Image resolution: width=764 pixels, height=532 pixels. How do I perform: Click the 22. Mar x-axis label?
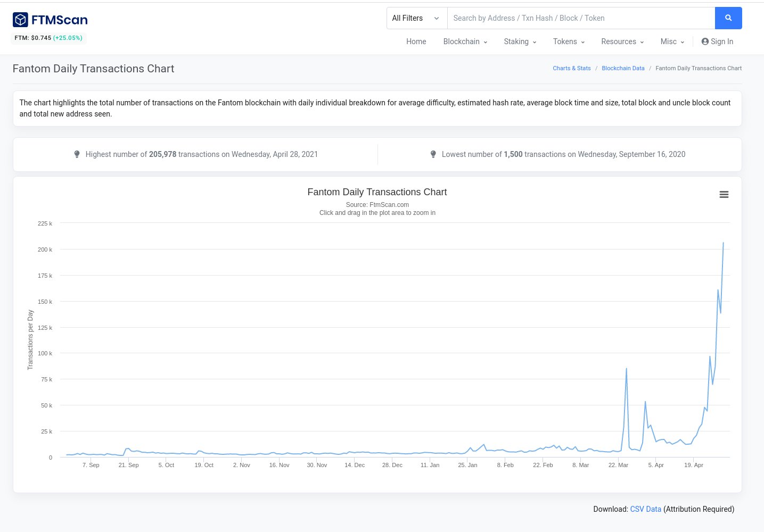pos(618,465)
